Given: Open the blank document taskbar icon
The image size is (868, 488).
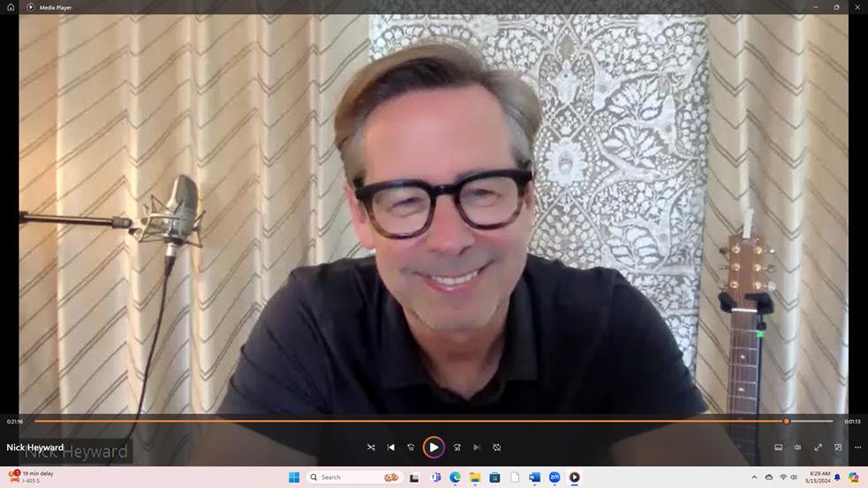Looking at the screenshot, I should click(515, 477).
